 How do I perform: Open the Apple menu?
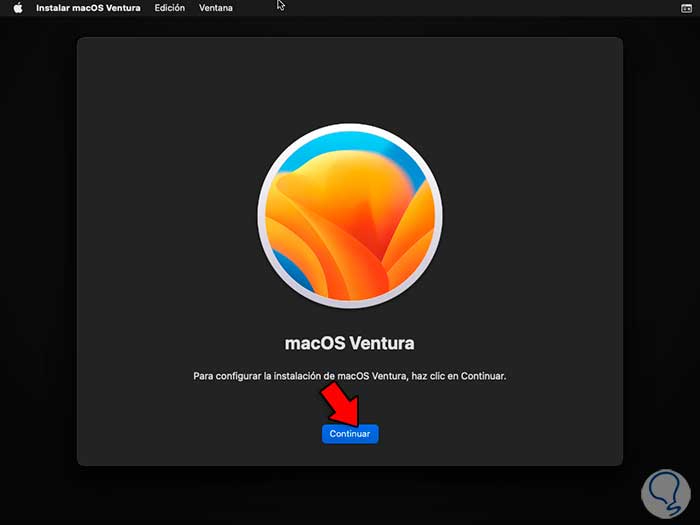pos(18,8)
